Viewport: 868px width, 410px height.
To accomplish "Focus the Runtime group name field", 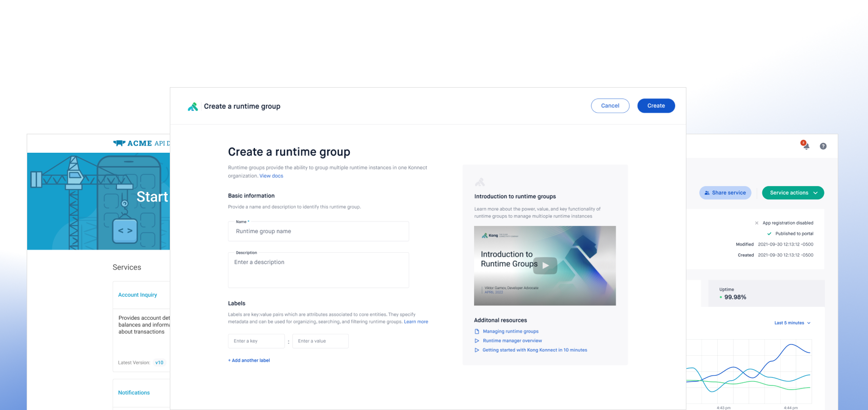I will pos(318,232).
